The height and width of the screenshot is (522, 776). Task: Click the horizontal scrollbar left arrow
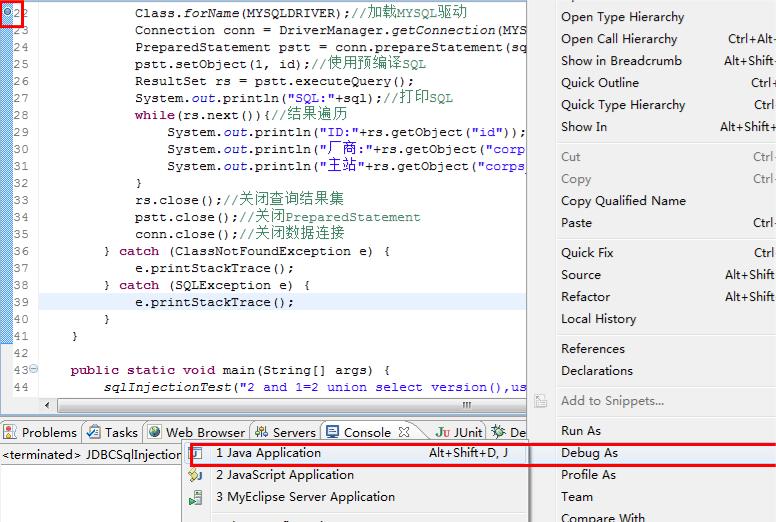point(48,405)
